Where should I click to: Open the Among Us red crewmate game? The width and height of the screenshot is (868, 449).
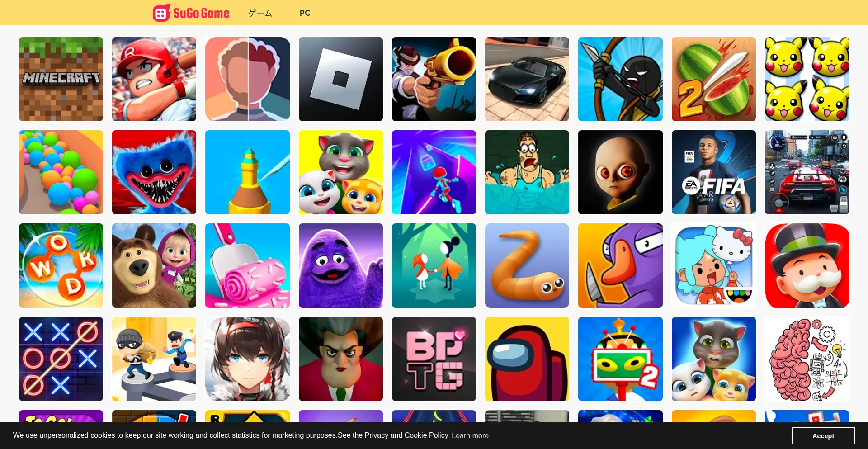(527, 359)
